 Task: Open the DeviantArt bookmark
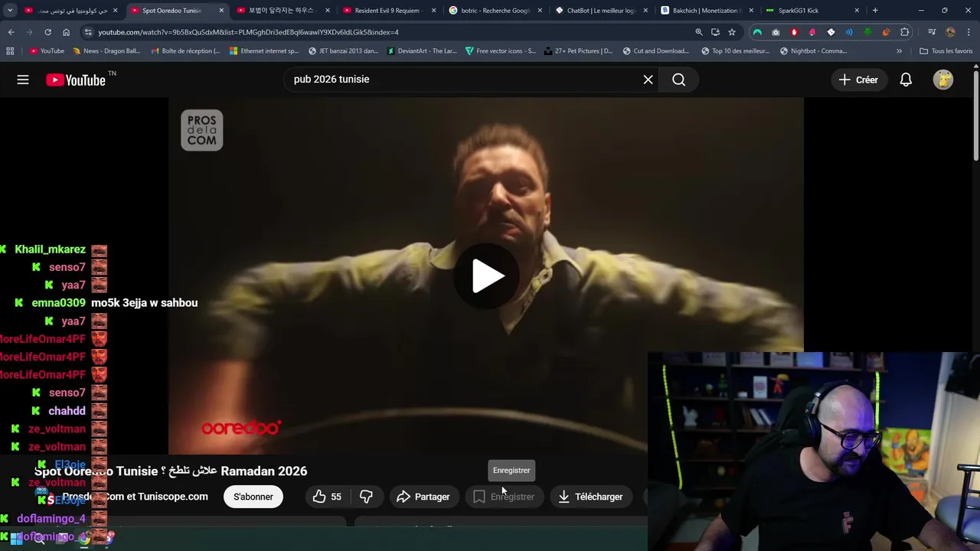click(x=423, y=51)
